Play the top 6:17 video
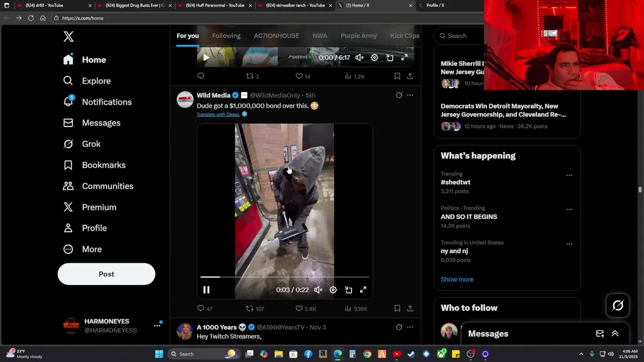Screen dimensions: 644x362 coord(206,57)
